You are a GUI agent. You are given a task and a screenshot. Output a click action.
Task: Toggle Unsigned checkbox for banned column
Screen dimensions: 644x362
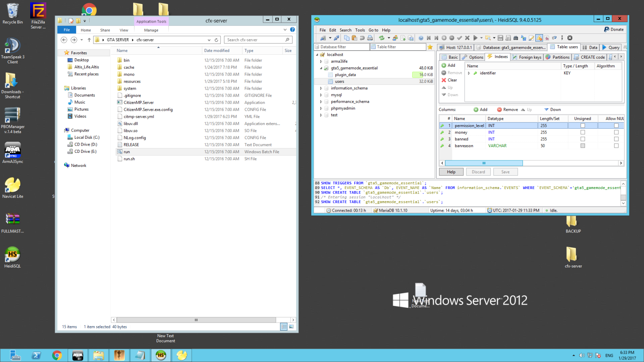[582, 139]
